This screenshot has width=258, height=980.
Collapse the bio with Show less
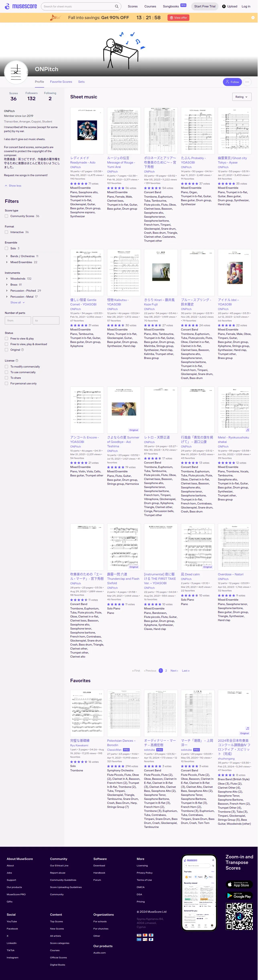coord(13,186)
